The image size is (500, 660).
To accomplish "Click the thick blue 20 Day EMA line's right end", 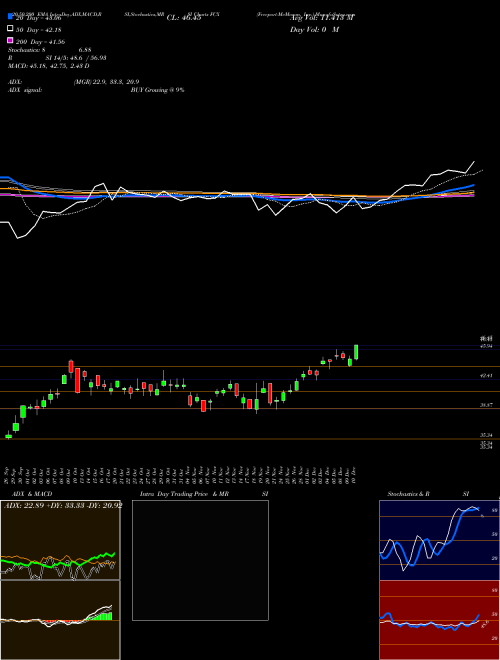I will pyautogui.click(x=473, y=185).
